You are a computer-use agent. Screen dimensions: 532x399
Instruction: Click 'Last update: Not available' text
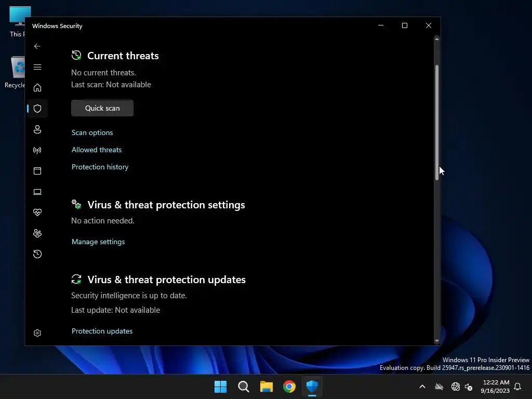(116, 310)
